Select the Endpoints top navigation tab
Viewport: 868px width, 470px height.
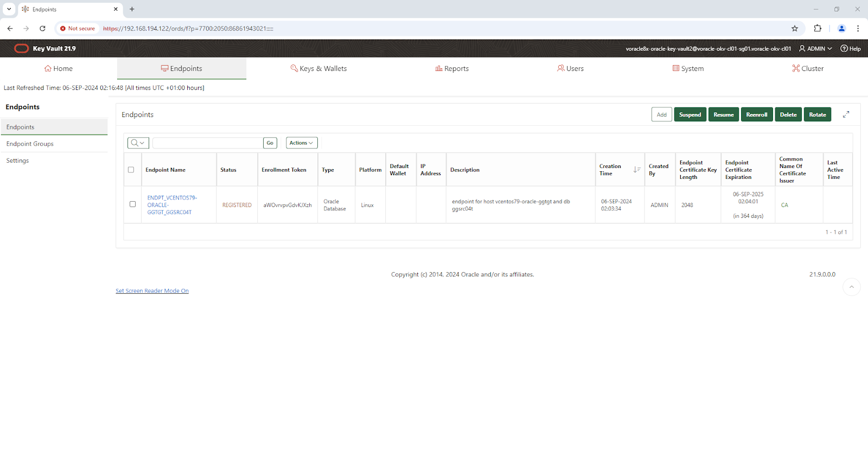coord(182,68)
